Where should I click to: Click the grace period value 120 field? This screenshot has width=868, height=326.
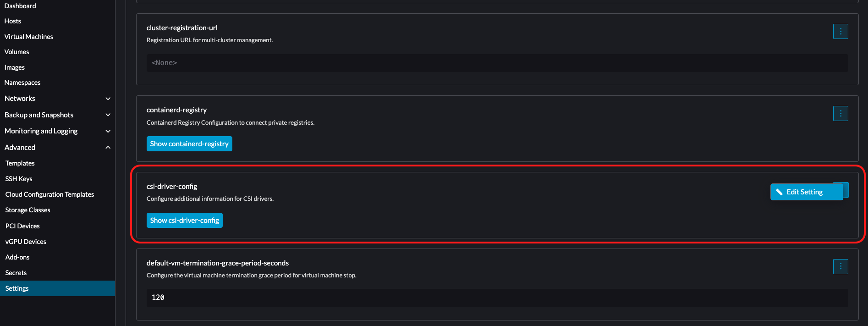(x=497, y=298)
